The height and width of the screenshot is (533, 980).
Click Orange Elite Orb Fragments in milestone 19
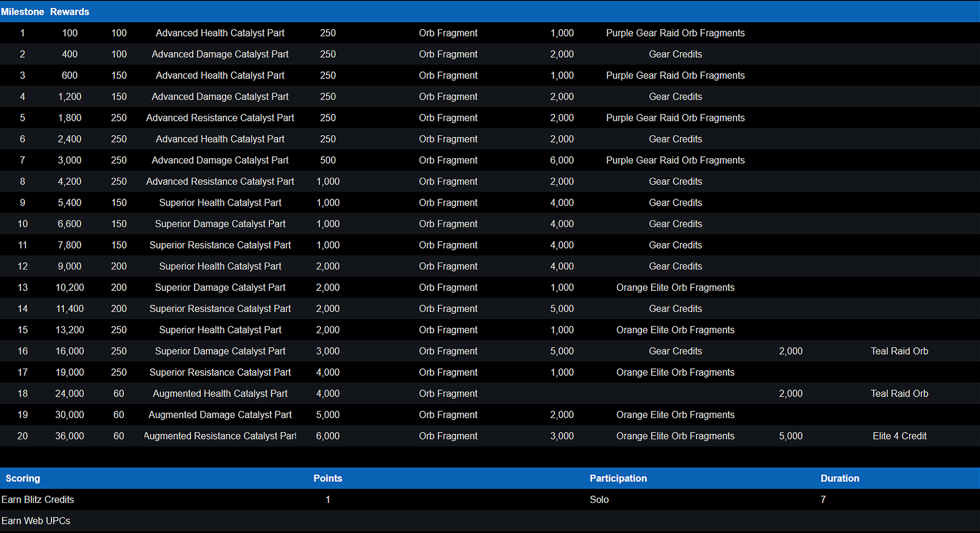coord(675,415)
